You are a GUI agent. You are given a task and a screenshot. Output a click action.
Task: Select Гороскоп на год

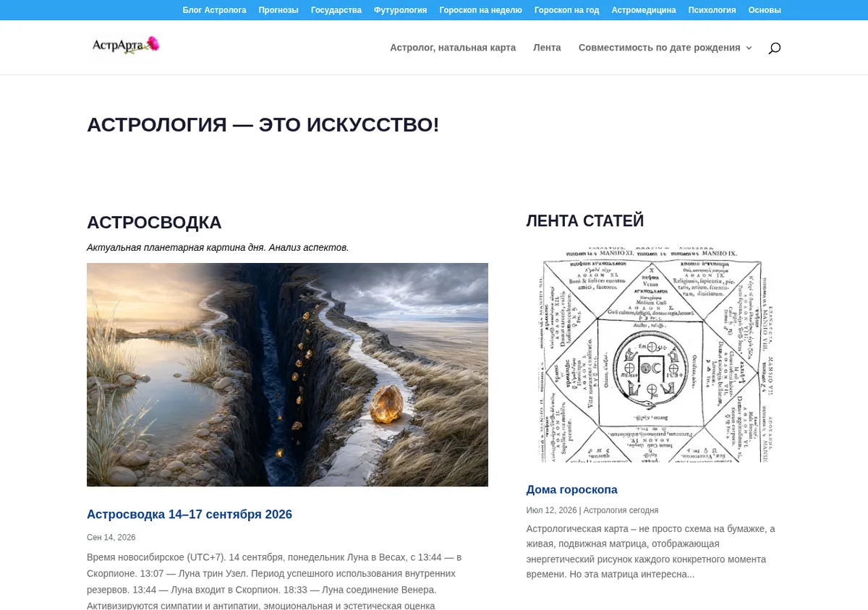pyautogui.click(x=566, y=10)
